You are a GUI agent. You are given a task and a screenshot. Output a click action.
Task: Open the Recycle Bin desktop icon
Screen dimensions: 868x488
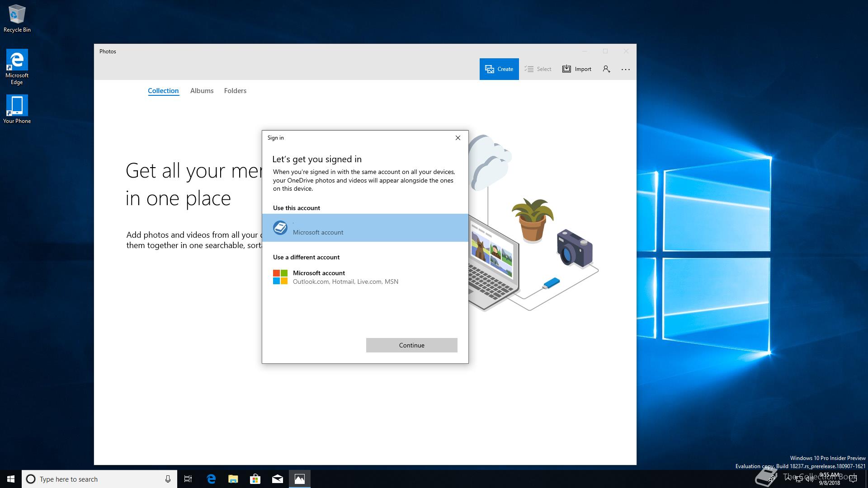17,19
